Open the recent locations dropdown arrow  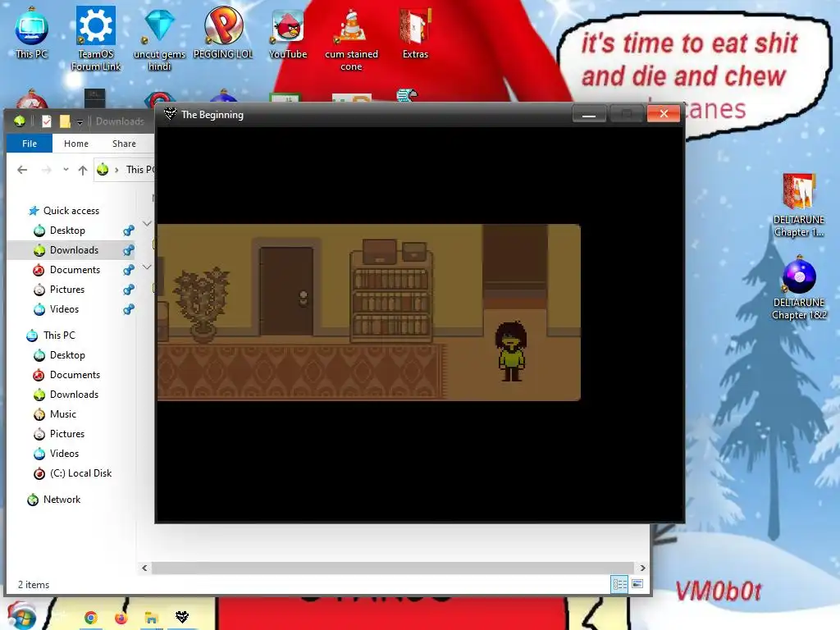(x=66, y=169)
